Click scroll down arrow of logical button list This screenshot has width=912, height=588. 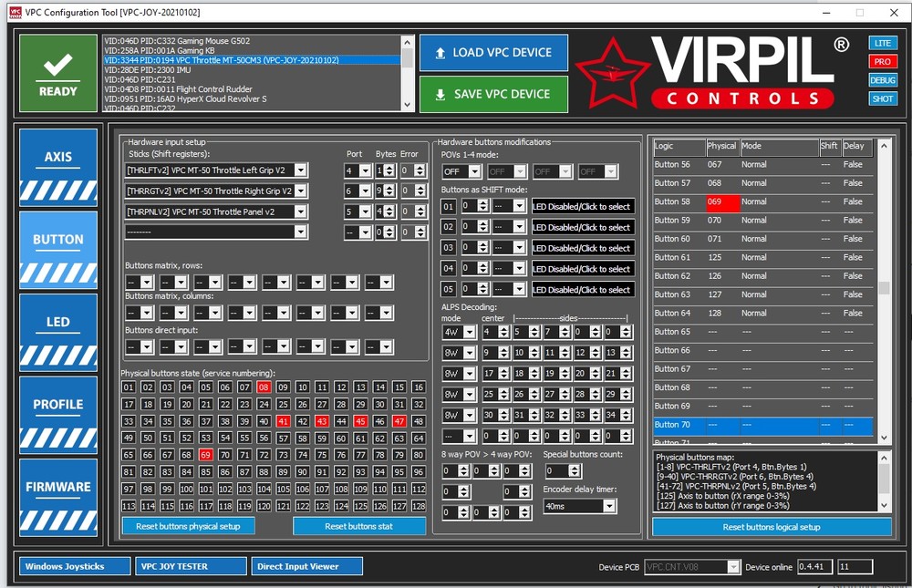(x=884, y=438)
